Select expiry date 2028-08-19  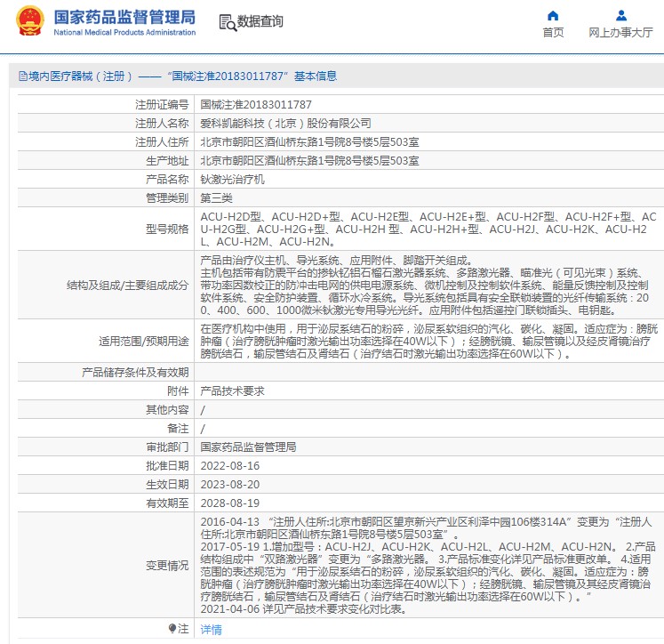(230, 503)
